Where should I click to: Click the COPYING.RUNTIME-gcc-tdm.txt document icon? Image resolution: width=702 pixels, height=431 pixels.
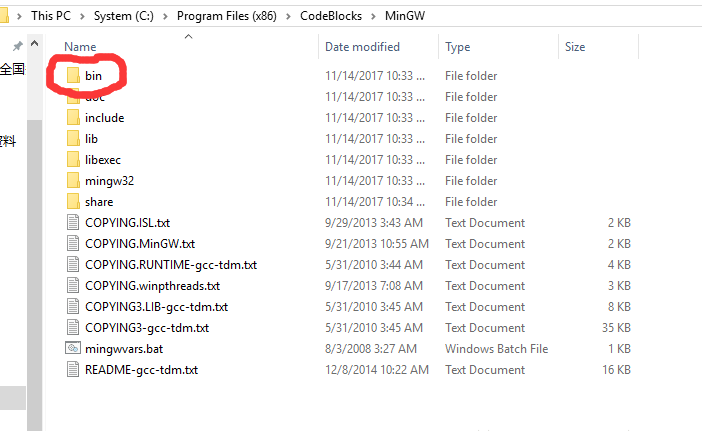click(73, 265)
